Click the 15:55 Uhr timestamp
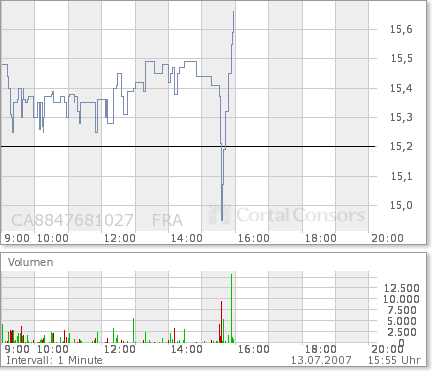Image resolution: width=432 pixels, height=372 pixels. click(x=394, y=360)
